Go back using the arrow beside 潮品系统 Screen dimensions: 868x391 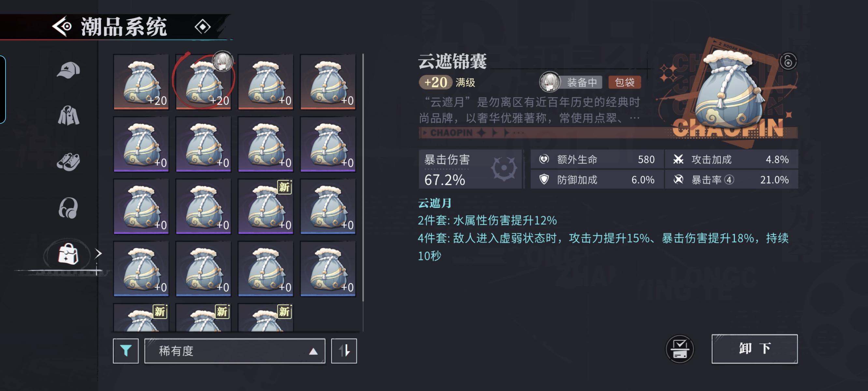pos(62,26)
